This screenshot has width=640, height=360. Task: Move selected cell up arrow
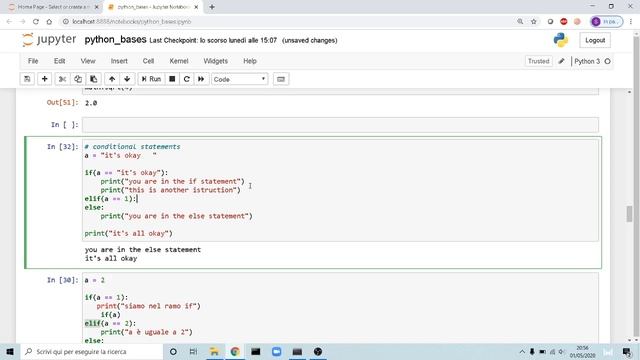(112, 79)
